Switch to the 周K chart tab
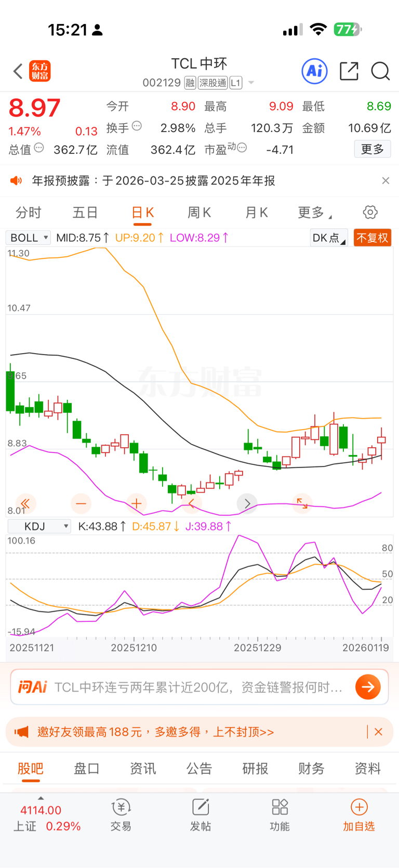 pos(199,213)
